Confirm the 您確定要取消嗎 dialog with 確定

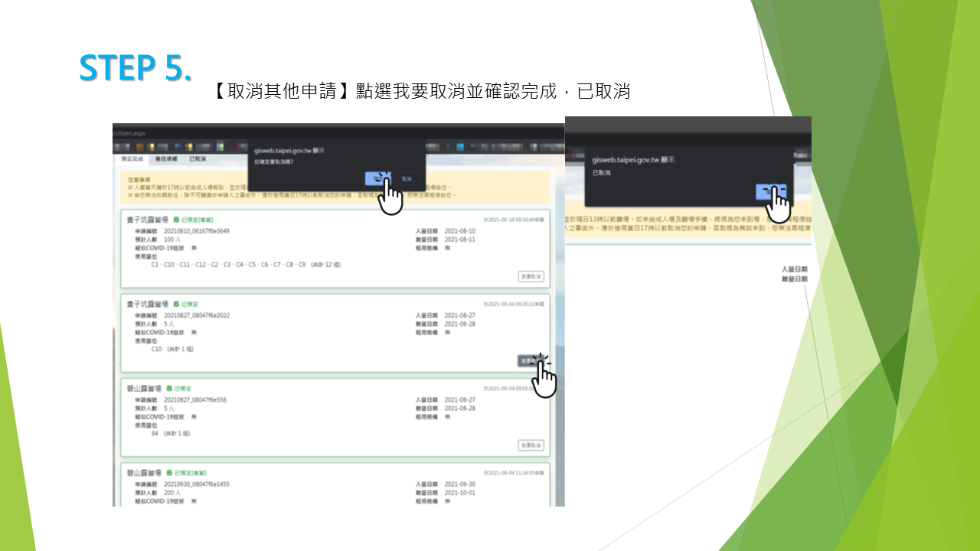click(378, 178)
